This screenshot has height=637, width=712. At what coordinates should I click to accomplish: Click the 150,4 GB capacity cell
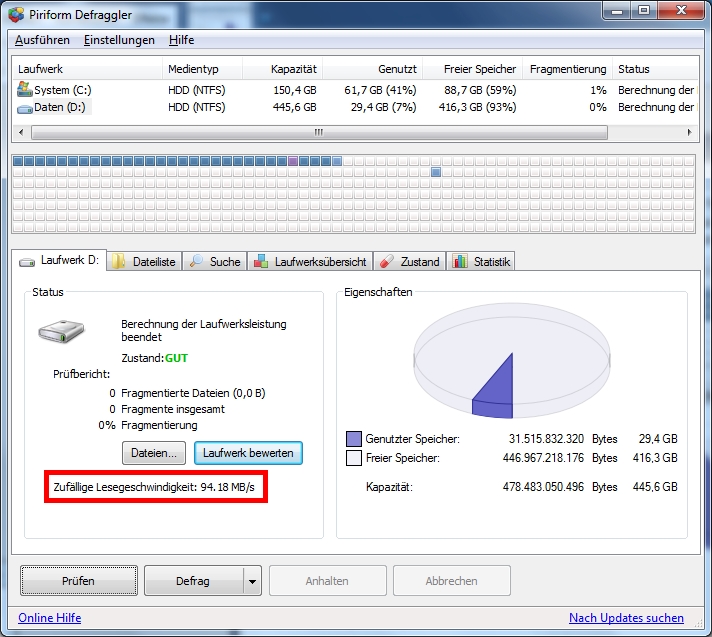click(x=295, y=90)
